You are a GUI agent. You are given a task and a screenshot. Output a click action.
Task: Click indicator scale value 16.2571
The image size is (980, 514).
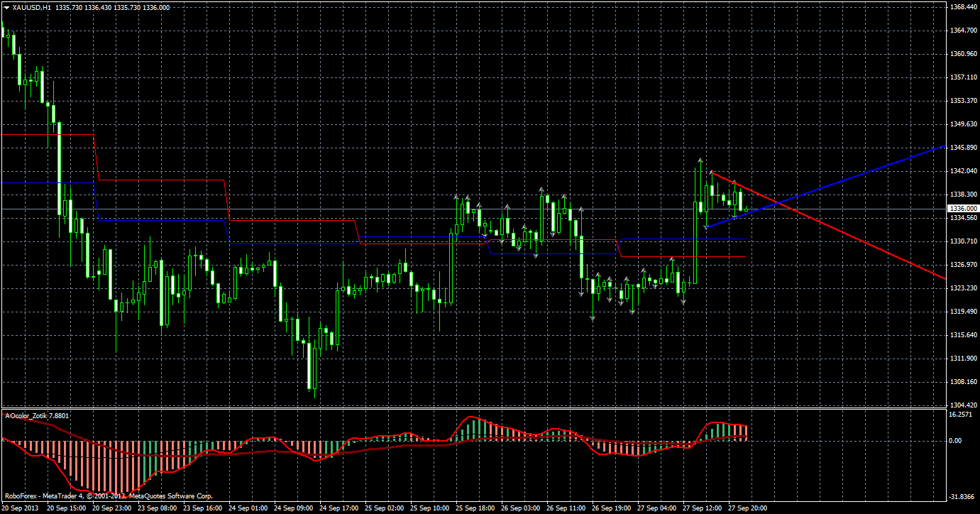pyautogui.click(x=962, y=414)
